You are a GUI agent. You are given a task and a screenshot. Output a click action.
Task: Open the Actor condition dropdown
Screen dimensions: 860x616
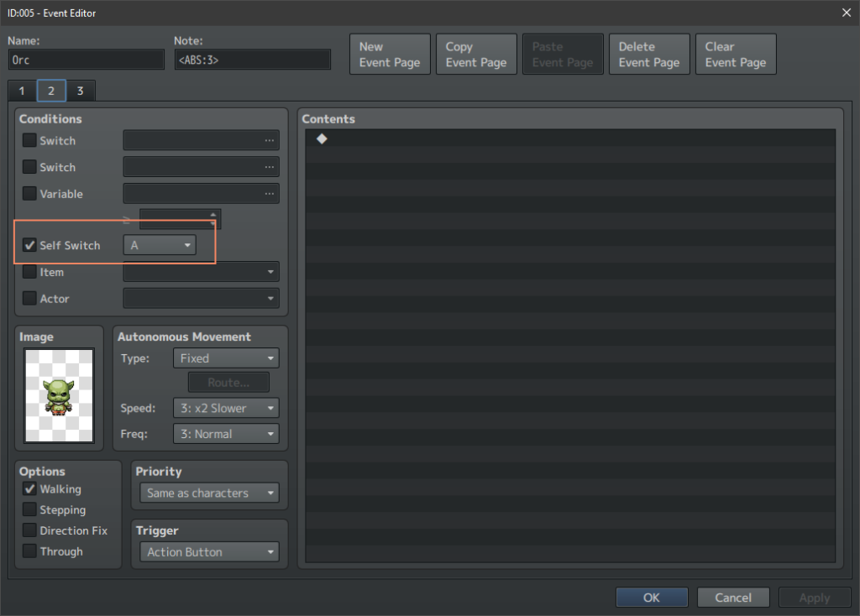click(x=202, y=298)
